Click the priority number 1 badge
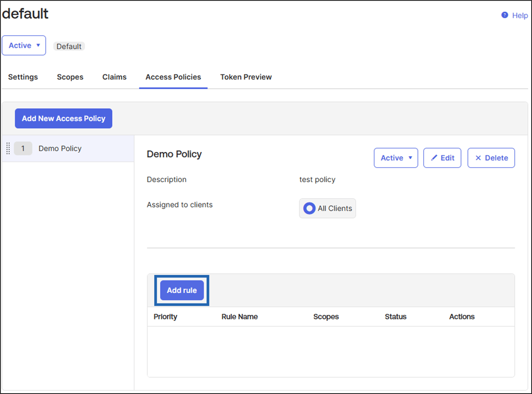The image size is (532, 394). pos(23,148)
